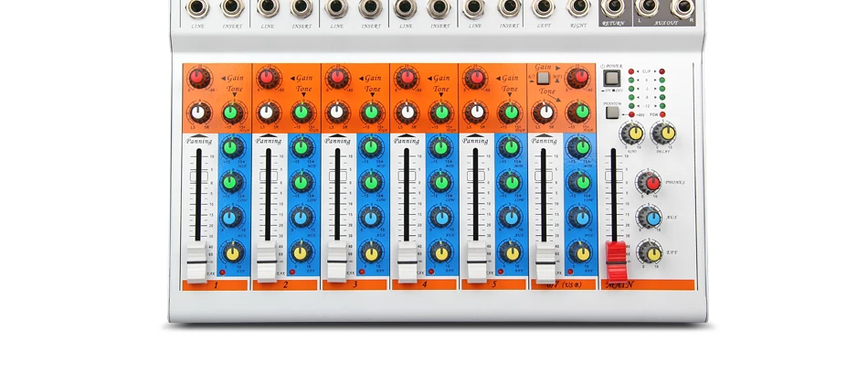The height and width of the screenshot is (385, 868).
Task: Click the yellow master EFF knob
Action: pyautogui.click(x=650, y=253)
